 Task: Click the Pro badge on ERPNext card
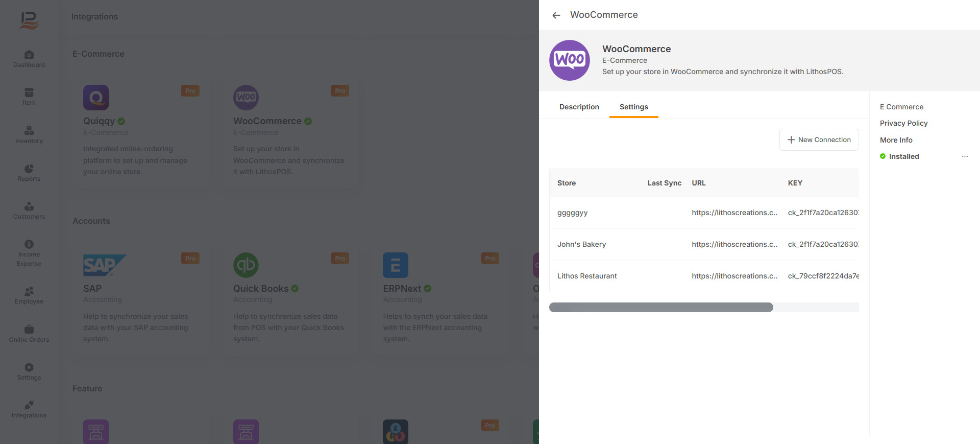click(x=490, y=259)
